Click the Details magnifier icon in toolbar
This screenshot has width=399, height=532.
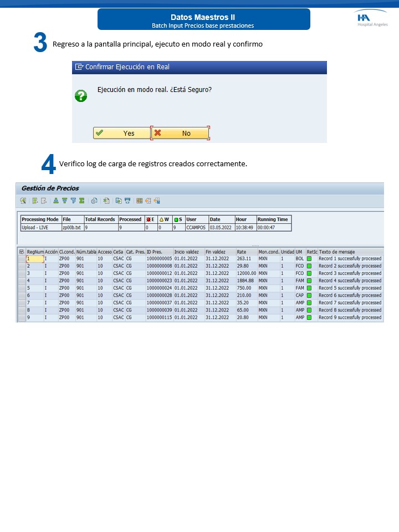click(23, 201)
